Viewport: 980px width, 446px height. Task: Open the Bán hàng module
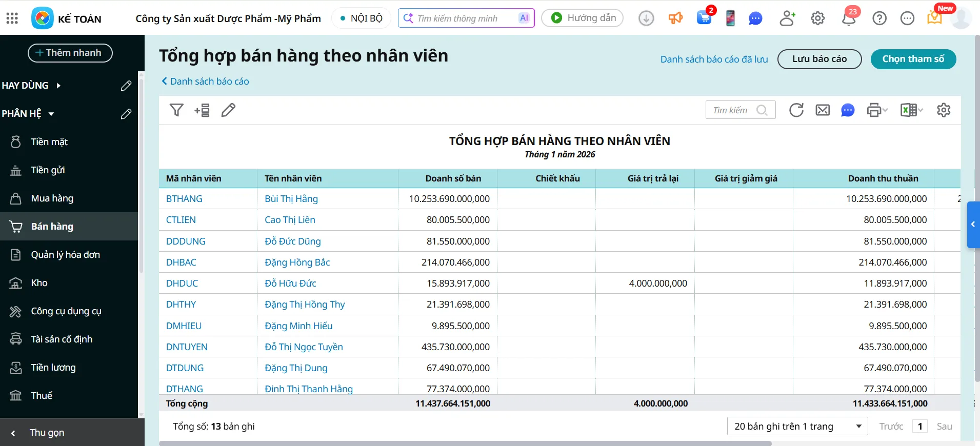pos(52,227)
